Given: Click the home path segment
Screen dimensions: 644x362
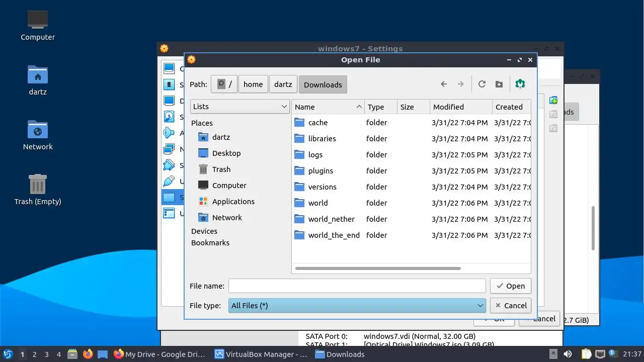Looking at the screenshot, I should click(253, 84).
